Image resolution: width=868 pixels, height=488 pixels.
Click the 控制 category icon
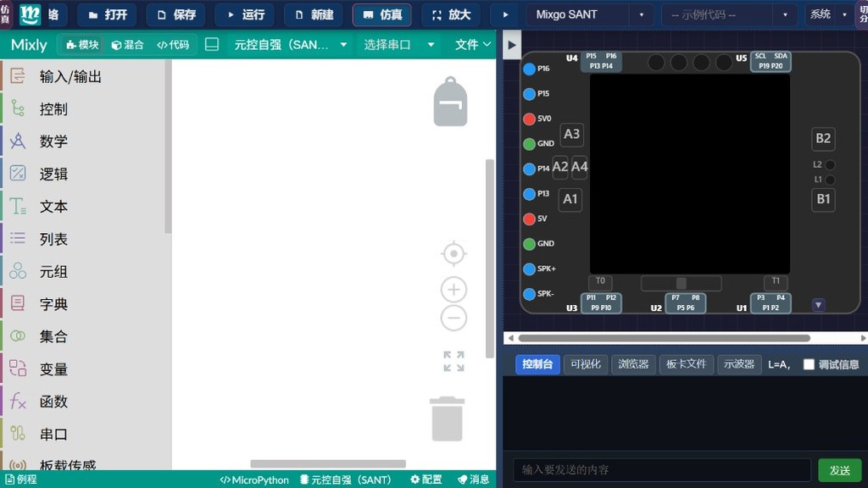click(18, 108)
